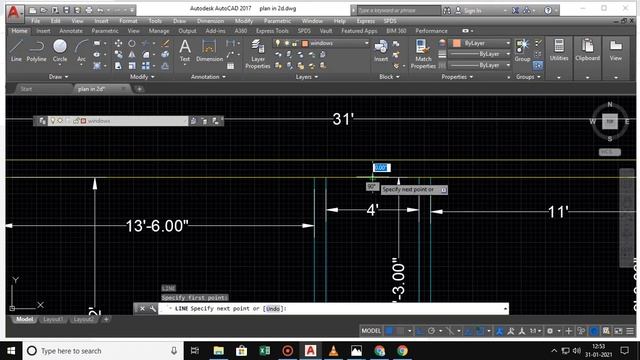Screen dimensions: 640x360
Task: Click the orange ByLayer color swatch
Action: click(456, 43)
